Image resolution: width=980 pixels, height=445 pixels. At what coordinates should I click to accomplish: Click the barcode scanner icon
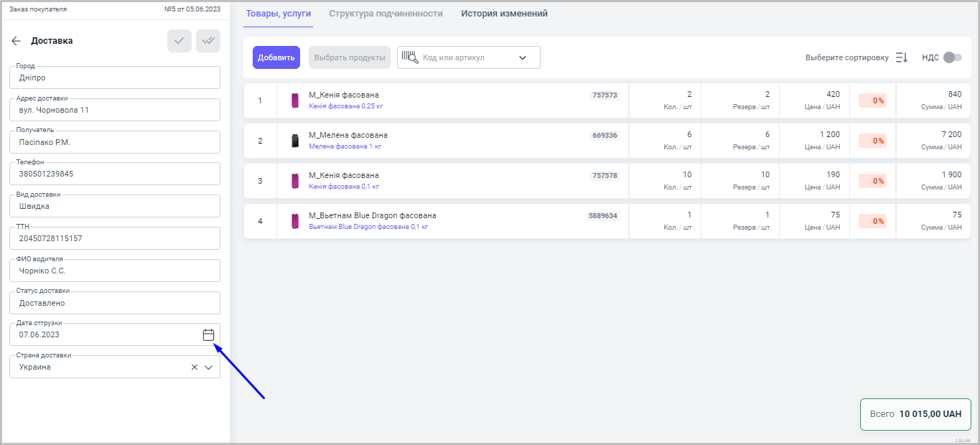(x=410, y=57)
